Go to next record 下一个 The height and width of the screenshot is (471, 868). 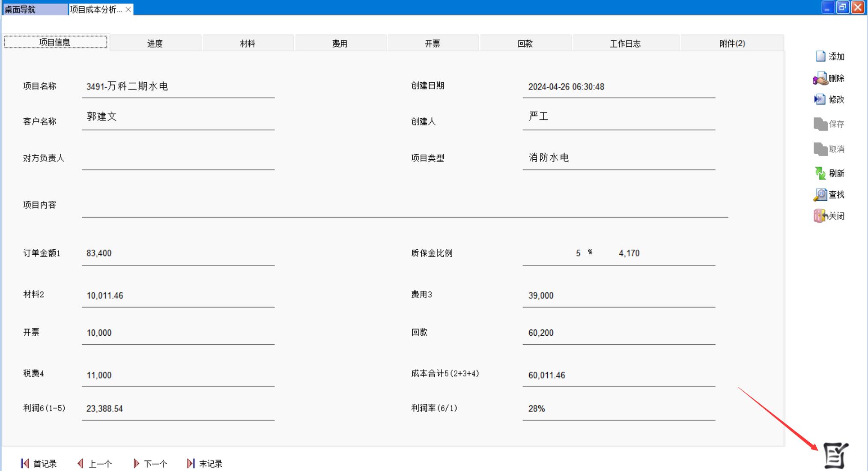pyautogui.click(x=150, y=464)
